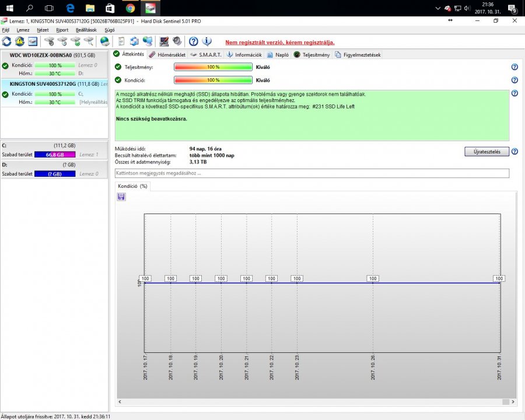Open the Súgó menu
The image size is (525, 420).
(x=110, y=30)
